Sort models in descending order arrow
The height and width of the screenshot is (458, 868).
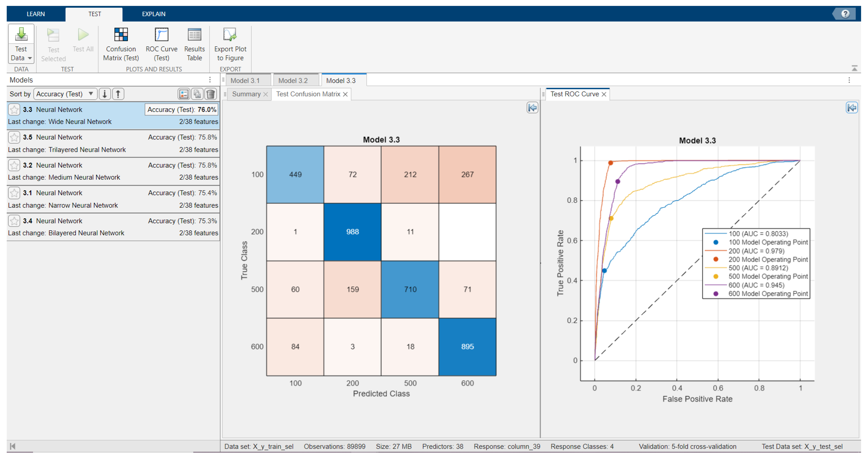[105, 94]
